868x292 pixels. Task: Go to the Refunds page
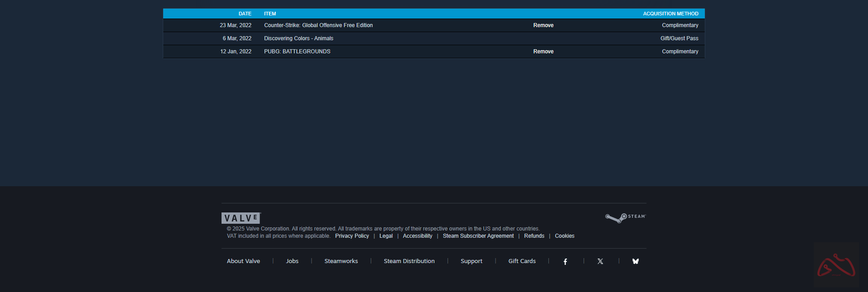(x=534, y=236)
